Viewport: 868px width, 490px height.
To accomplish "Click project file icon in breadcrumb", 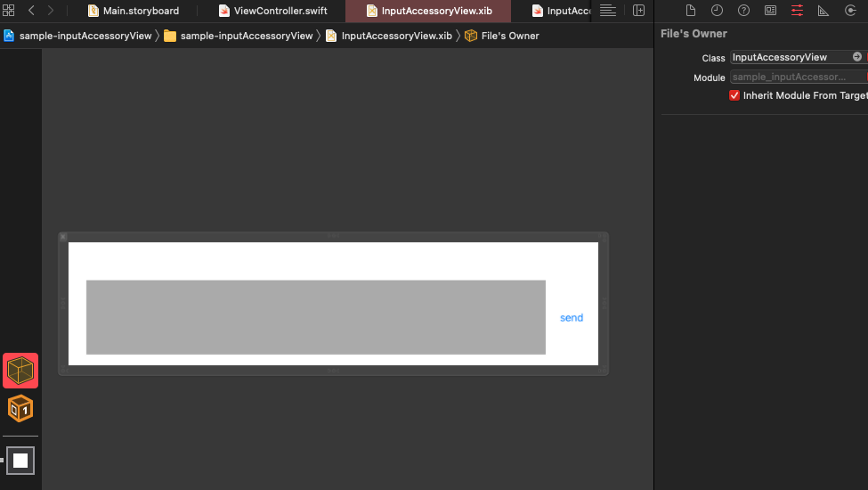I will coord(9,36).
